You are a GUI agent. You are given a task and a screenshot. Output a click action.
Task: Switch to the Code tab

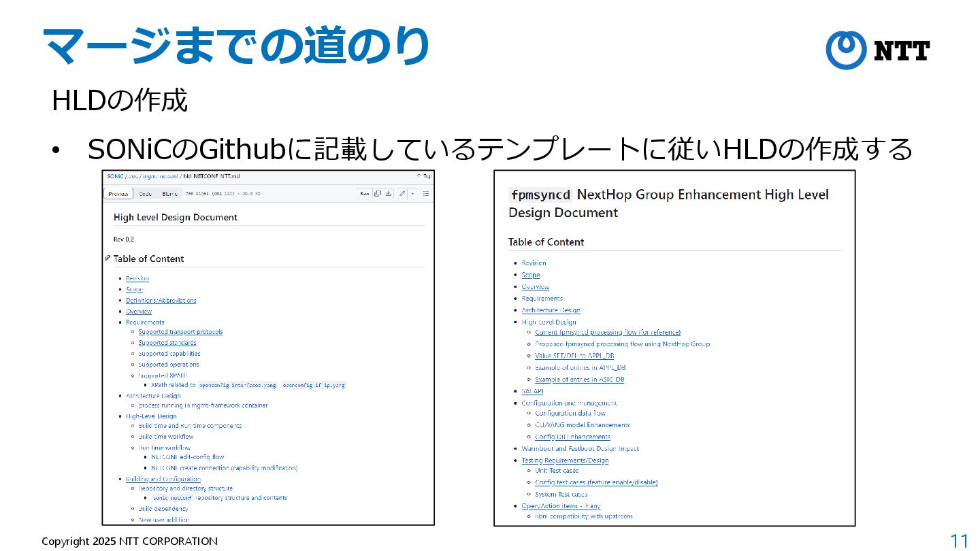pos(145,194)
